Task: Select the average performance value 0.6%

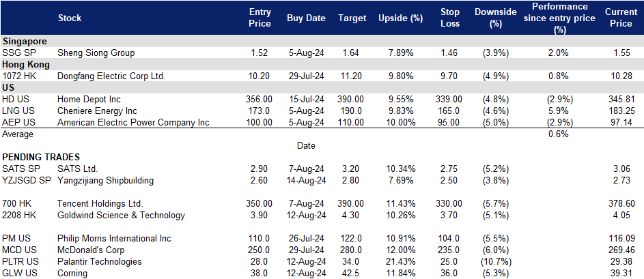Action: [559, 134]
